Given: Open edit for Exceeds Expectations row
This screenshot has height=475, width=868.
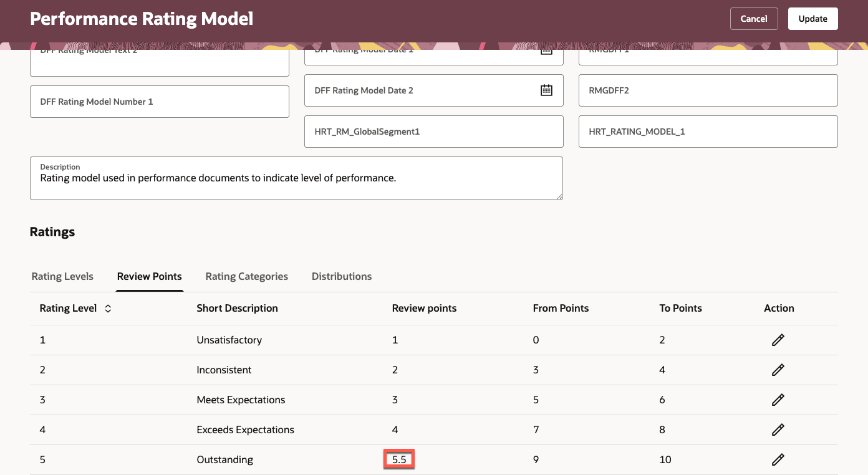Looking at the screenshot, I should point(778,429).
